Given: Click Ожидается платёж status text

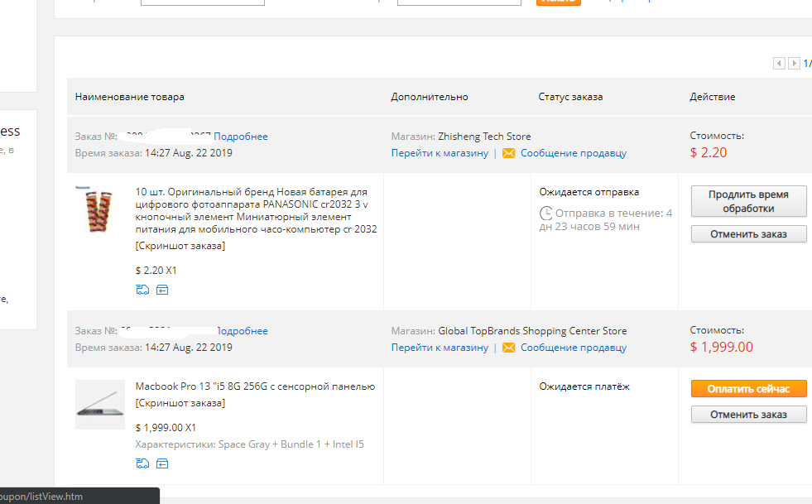Looking at the screenshot, I should pyautogui.click(x=584, y=386).
